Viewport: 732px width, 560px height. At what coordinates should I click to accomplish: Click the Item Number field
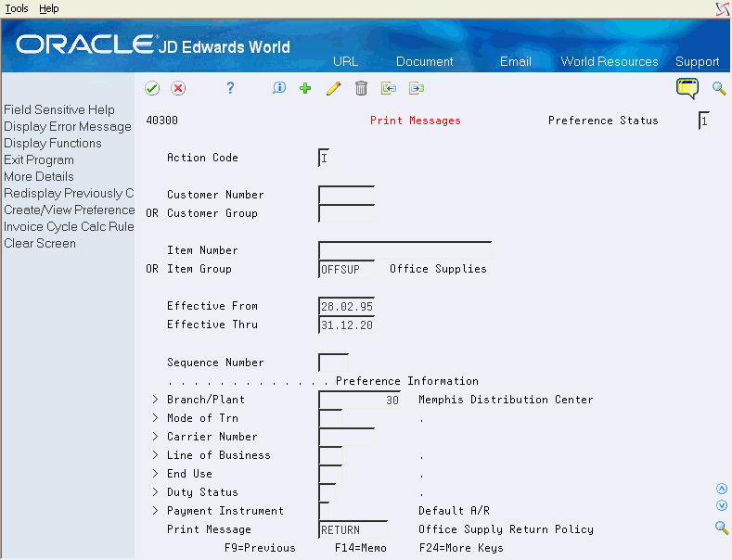[x=405, y=250]
